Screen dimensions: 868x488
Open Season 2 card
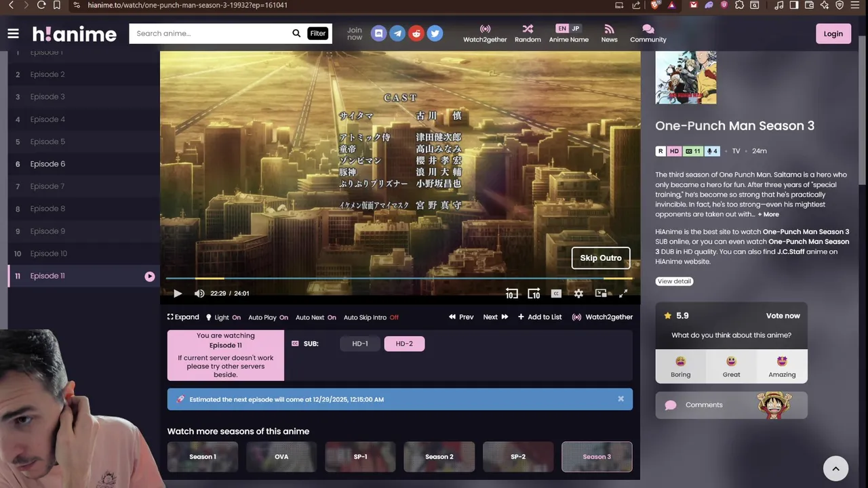pyautogui.click(x=439, y=457)
